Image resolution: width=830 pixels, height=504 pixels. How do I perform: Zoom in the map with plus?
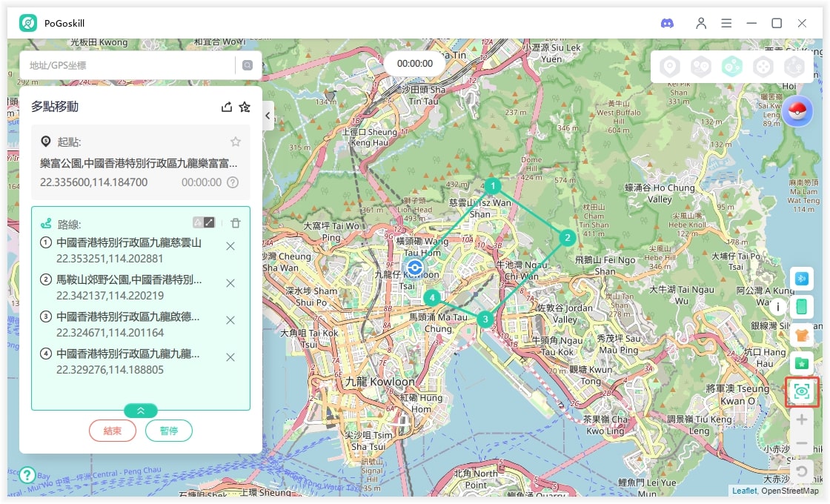click(x=801, y=420)
